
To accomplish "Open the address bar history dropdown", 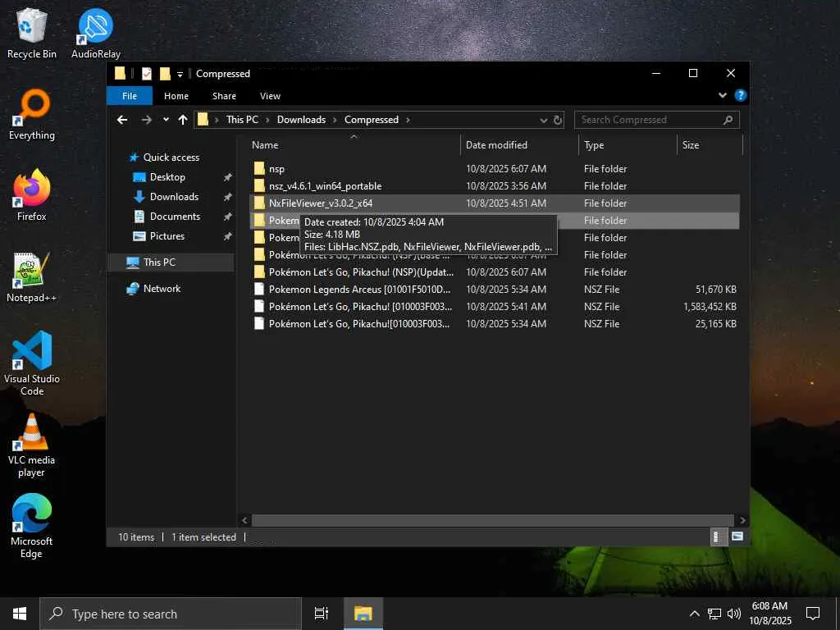I will click(543, 120).
